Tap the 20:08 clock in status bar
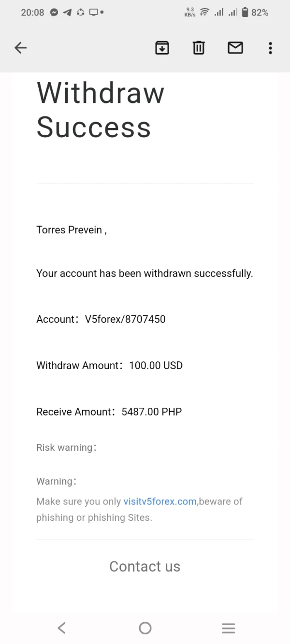This screenshot has width=290, height=644. (32, 13)
